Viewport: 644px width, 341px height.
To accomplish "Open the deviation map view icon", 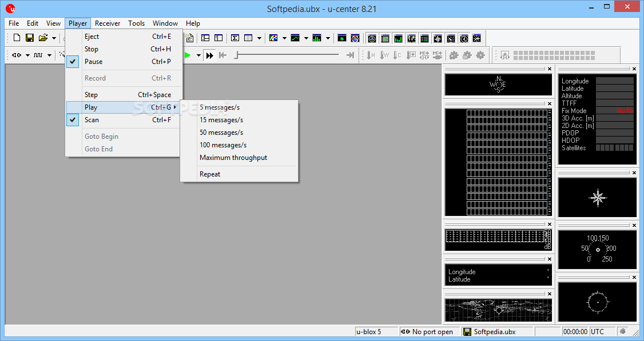I will tap(341, 38).
